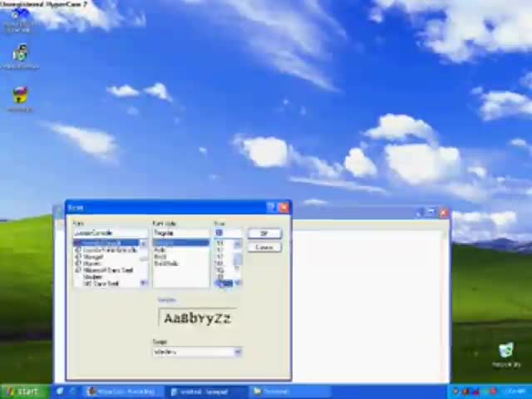Screen dimensions: 532x399
Task: Click the Windows Start button
Action: pyautogui.click(x=22, y=392)
